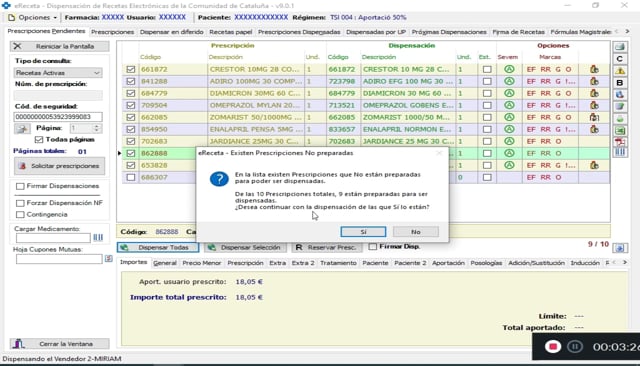Confirm dialog with Sí button
Image resolution: width=640 pixels, height=366 pixels.
click(363, 232)
